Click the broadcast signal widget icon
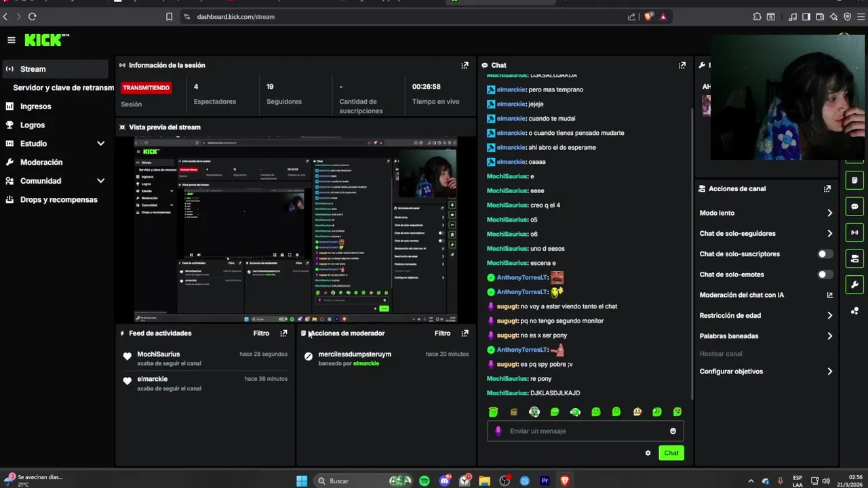868x488 pixels. 854,232
